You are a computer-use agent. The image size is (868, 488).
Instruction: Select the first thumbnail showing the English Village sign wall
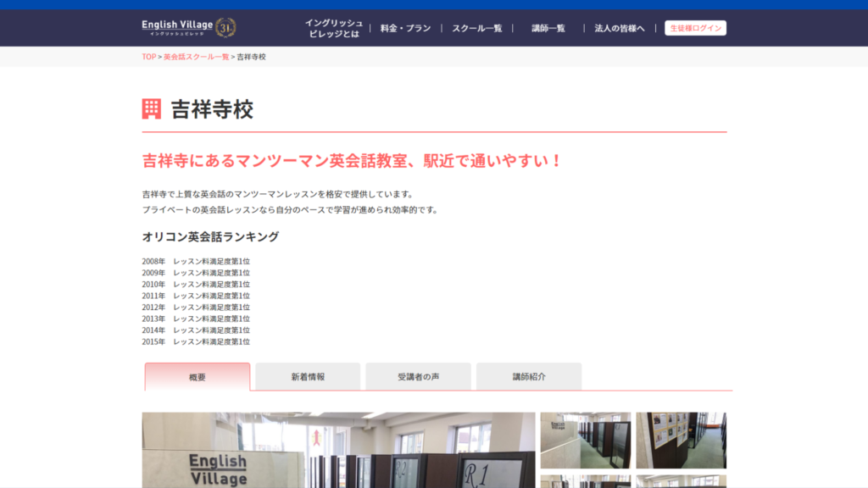(x=585, y=440)
